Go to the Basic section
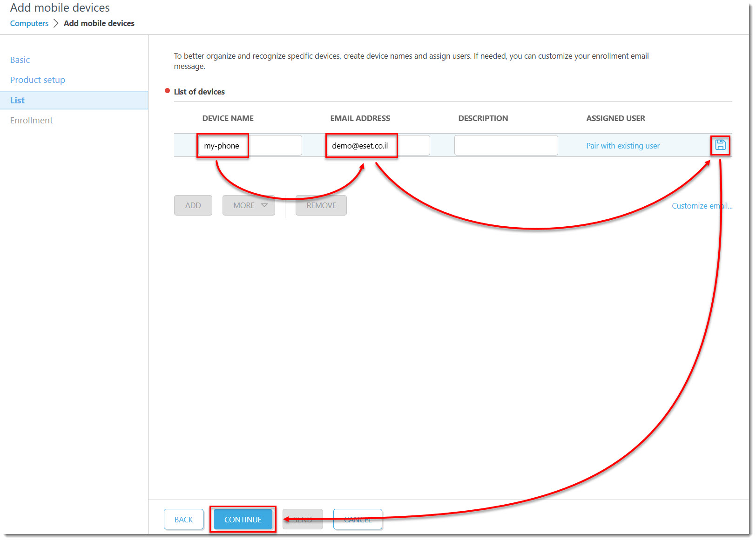The width and height of the screenshot is (756, 541). [x=20, y=60]
